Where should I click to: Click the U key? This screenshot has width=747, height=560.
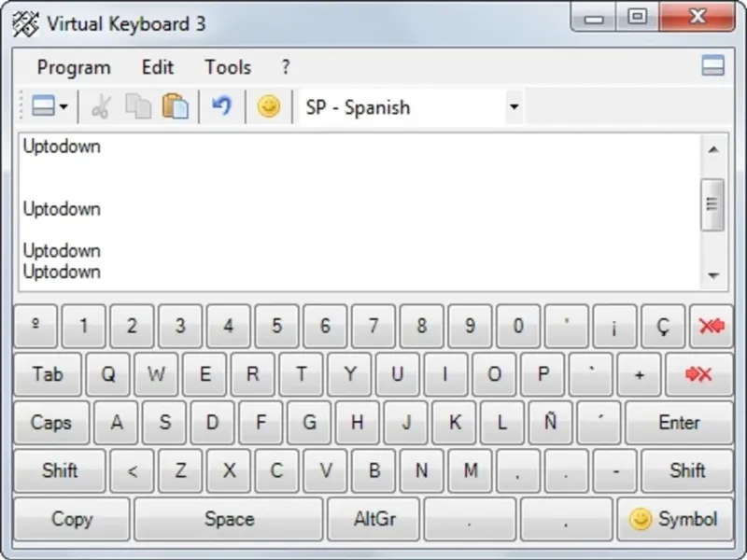click(x=398, y=374)
